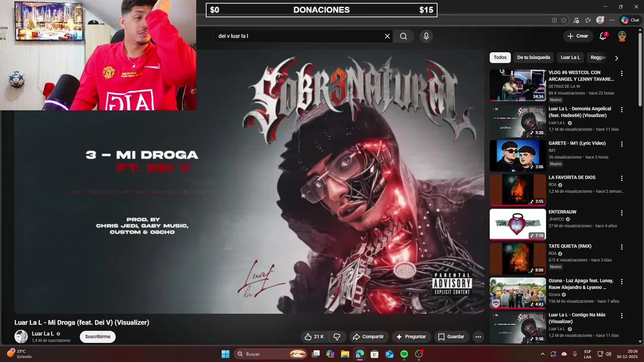Viewport: 644px width, 362px height.
Task: Start voice search with microphone icon
Action: tap(426, 36)
